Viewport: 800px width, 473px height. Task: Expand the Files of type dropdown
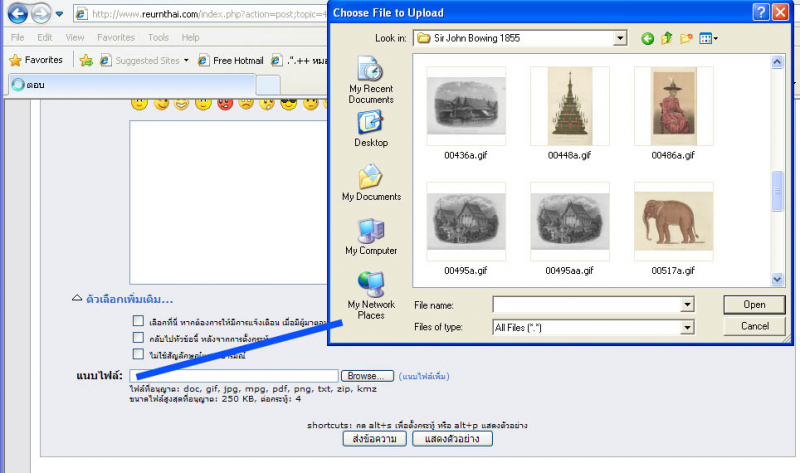687,327
